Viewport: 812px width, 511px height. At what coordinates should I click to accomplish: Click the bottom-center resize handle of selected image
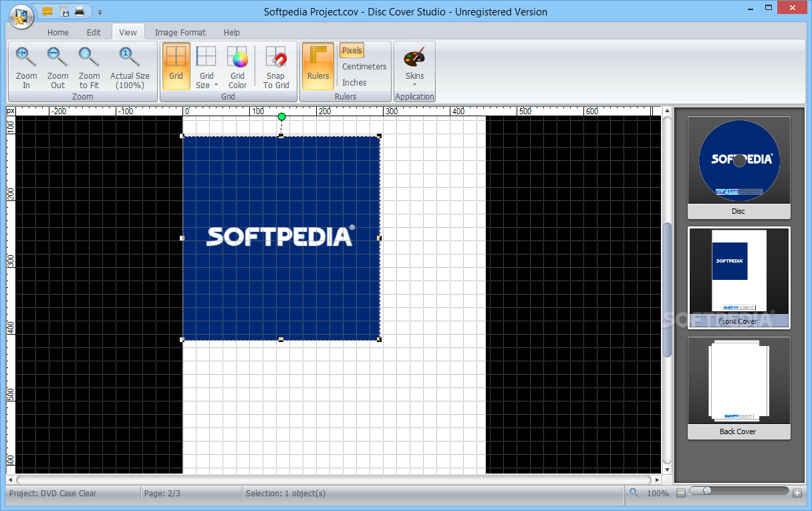pos(281,340)
